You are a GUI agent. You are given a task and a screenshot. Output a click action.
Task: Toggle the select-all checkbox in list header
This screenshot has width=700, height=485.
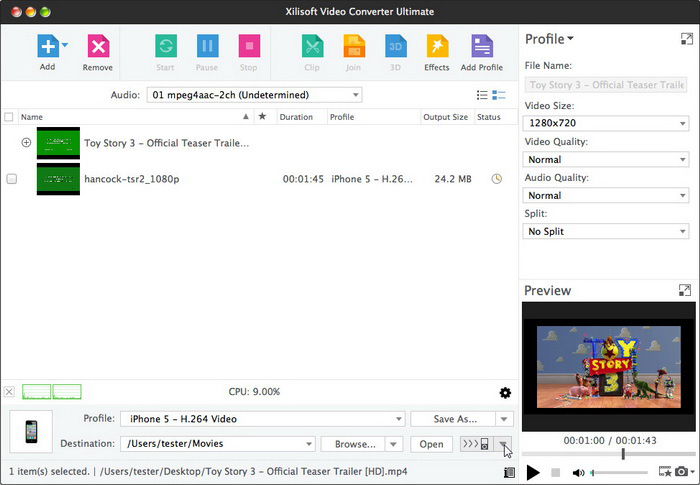click(9, 117)
